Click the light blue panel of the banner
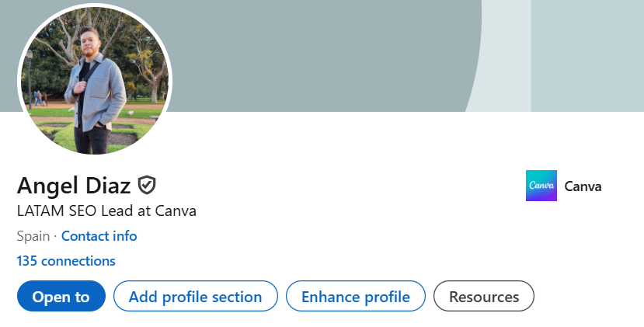Viewport: 644px width, 327px height. pos(587,54)
